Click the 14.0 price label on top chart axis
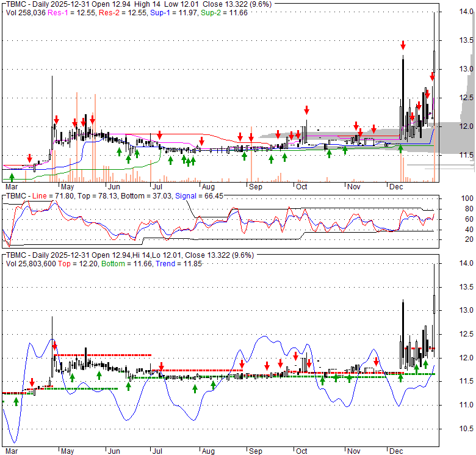 pos(467,12)
